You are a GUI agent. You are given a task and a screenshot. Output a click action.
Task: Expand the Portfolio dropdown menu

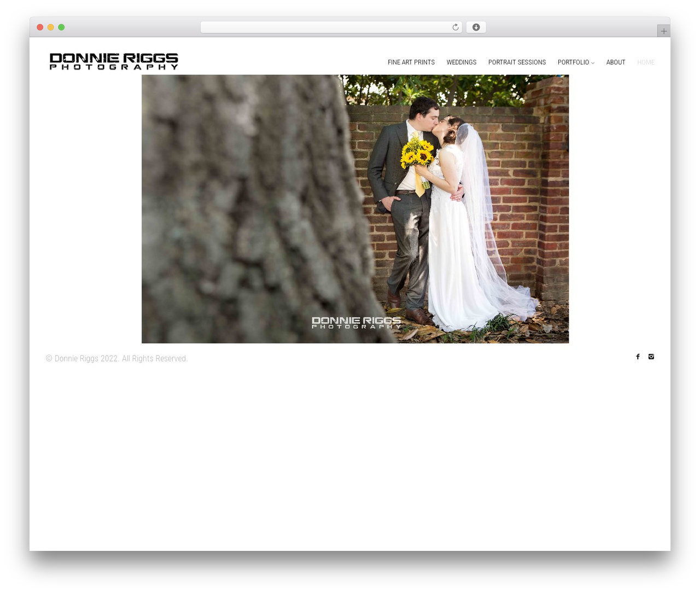point(576,62)
